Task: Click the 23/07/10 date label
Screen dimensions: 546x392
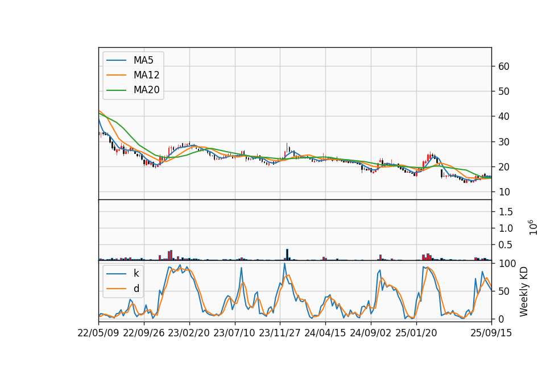Action: pos(234,333)
